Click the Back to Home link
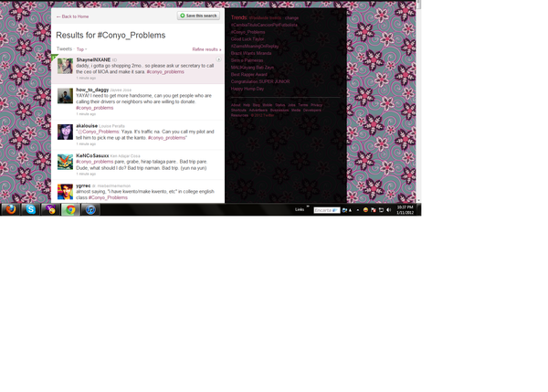The height and width of the screenshot is (392, 548). (x=72, y=16)
